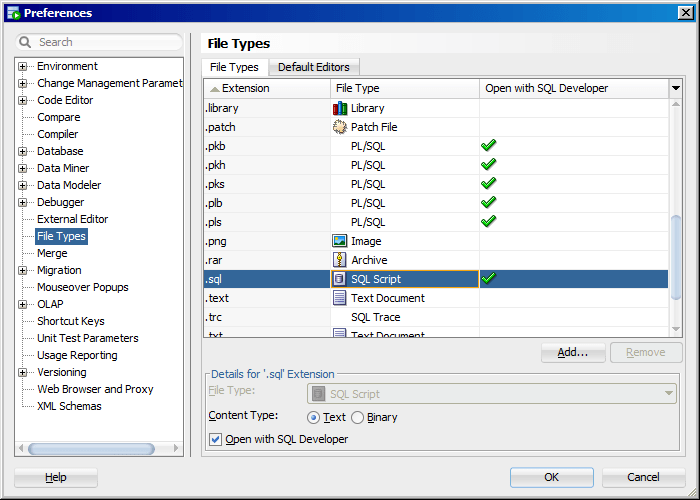Select Unit Test Parameters tree item

(88, 338)
